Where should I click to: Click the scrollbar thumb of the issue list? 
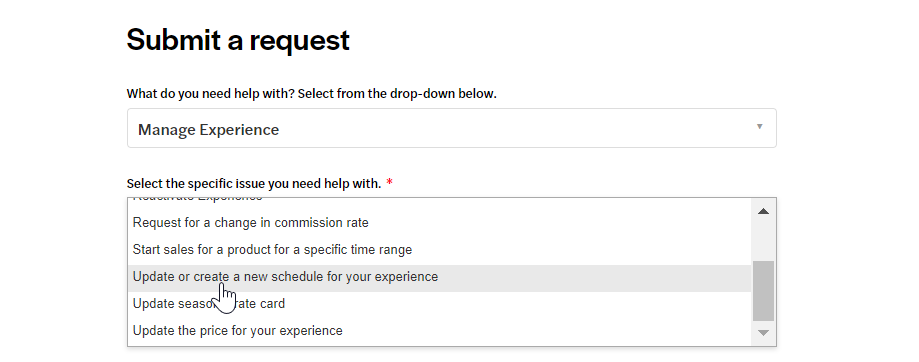pyautogui.click(x=763, y=291)
